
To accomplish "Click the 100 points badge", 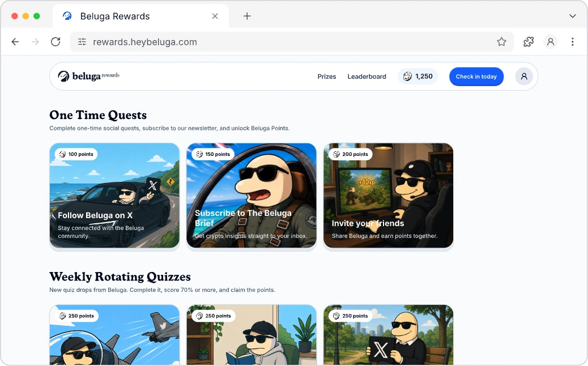I will coord(76,154).
